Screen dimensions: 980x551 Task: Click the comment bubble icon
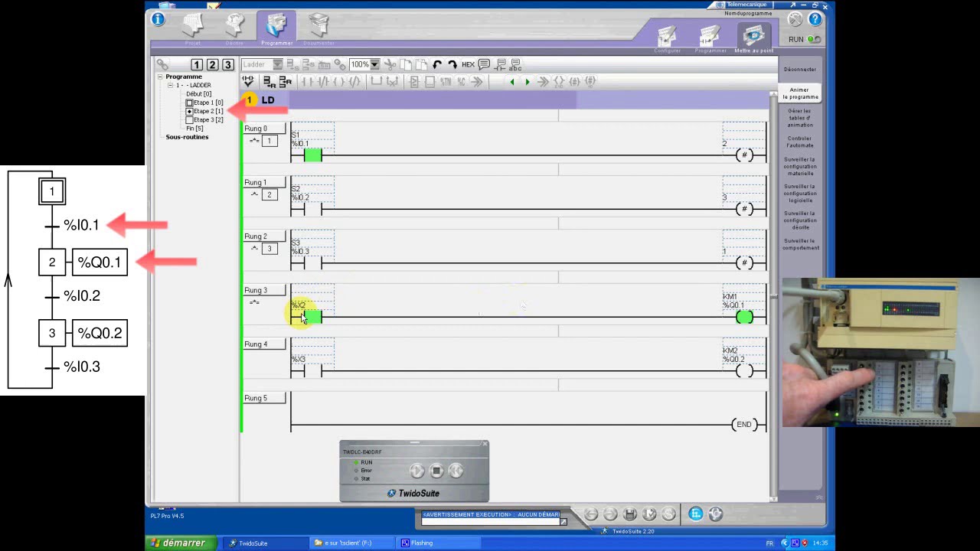(484, 65)
